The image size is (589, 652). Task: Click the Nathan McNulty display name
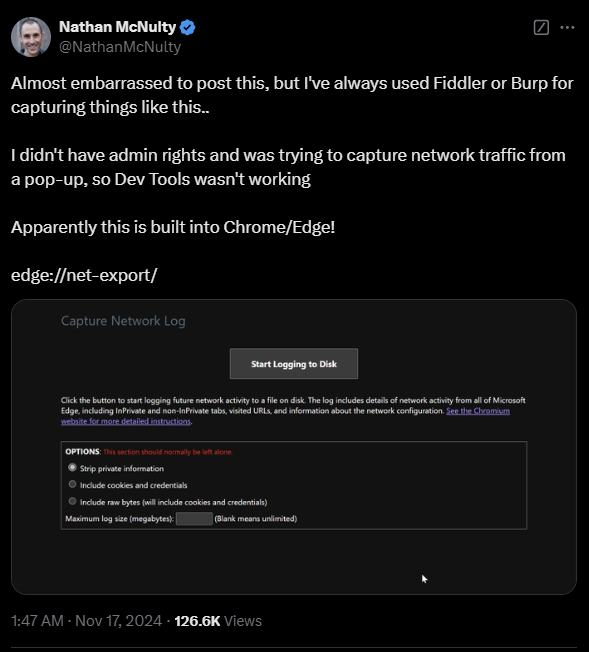117,27
